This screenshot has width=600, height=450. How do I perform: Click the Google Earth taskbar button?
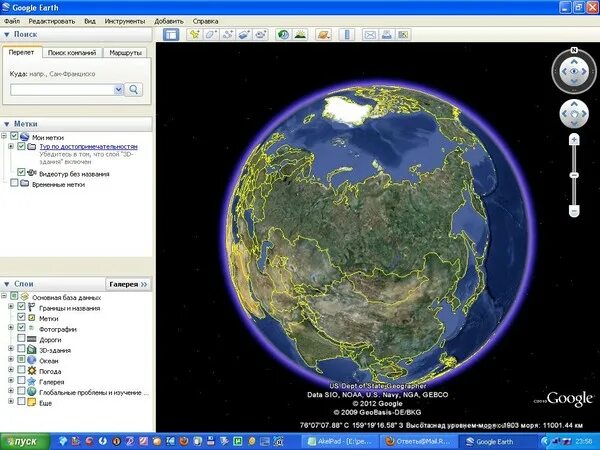pyautogui.click(x=496, y=442)
